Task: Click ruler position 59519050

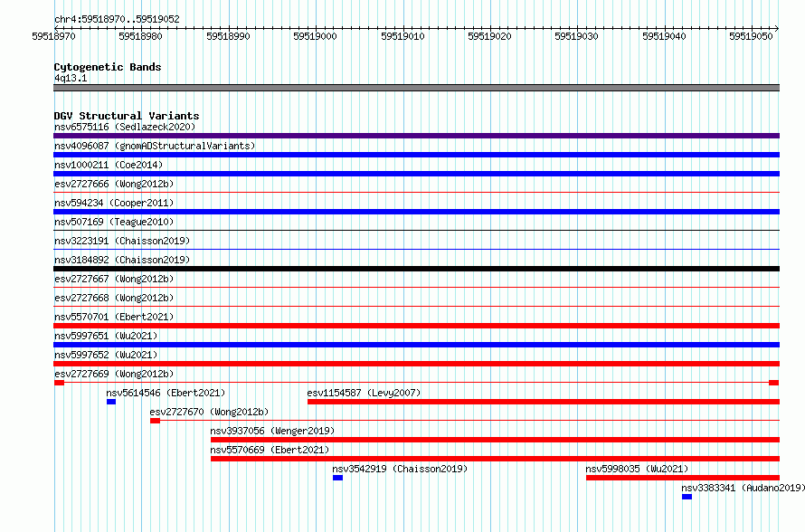Action: click(x=751, y=36)
